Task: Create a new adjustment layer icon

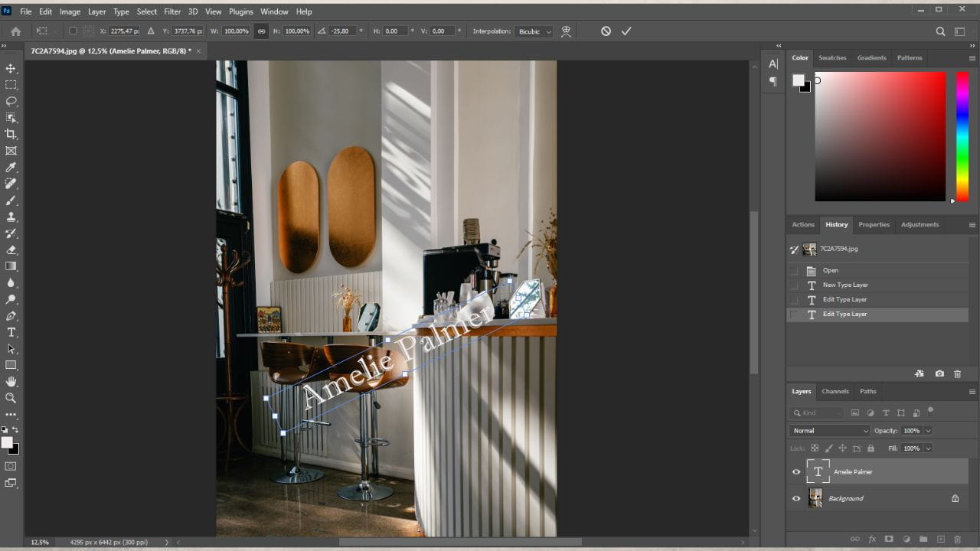Action: 906,540
